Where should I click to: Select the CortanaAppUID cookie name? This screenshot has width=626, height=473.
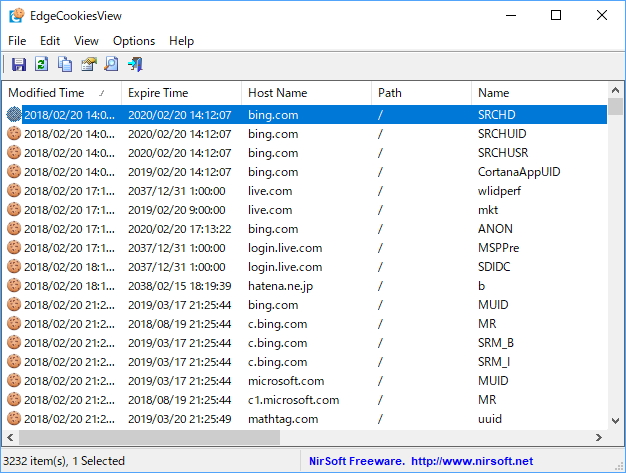point(519,172)
